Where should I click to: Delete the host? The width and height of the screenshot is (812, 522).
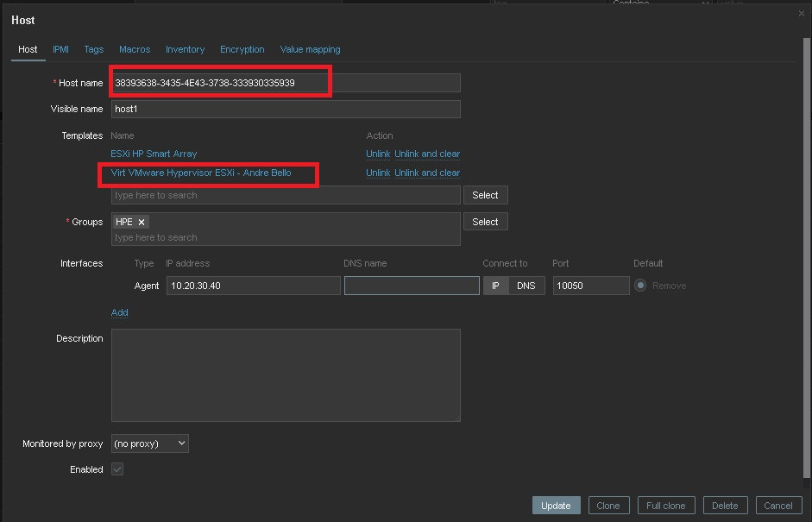[x=725, y=506]
